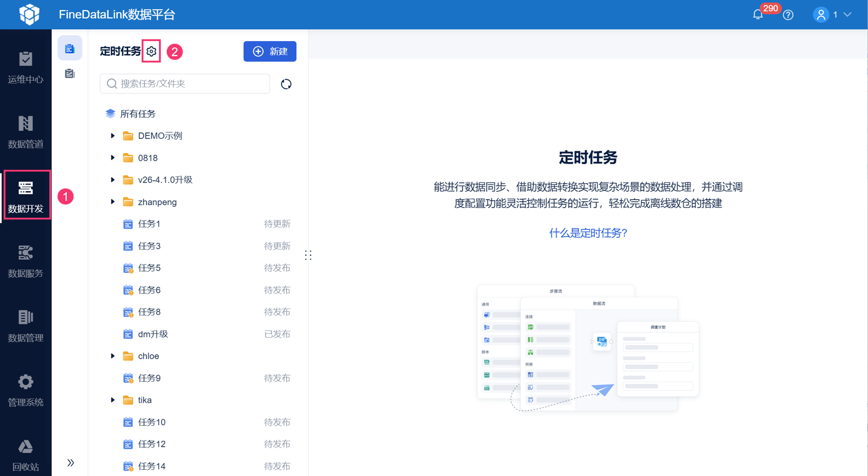The image size is (868, 476).
Task: Open 数据服务 in the sidebar
Action: [x=26, y=261]
